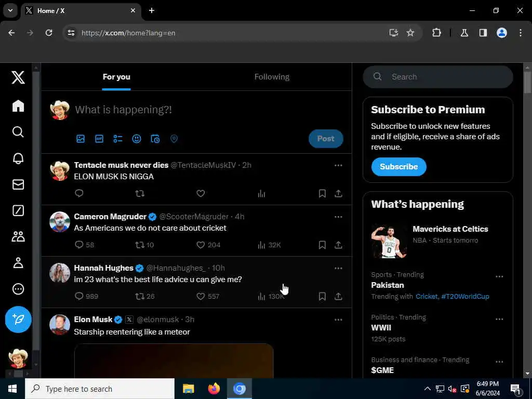
Task: Switch to the Following tab
Action: pos(272,77)
